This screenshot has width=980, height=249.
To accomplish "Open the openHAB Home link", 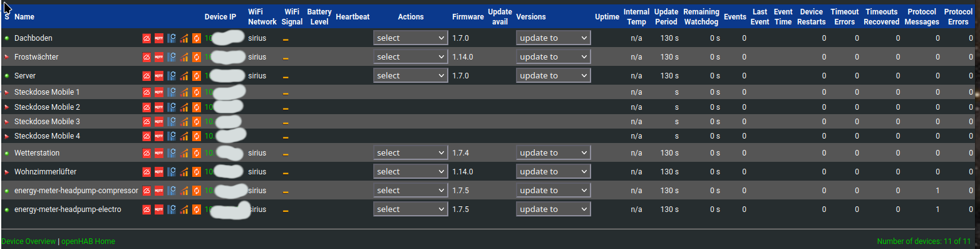I will 88,241.
